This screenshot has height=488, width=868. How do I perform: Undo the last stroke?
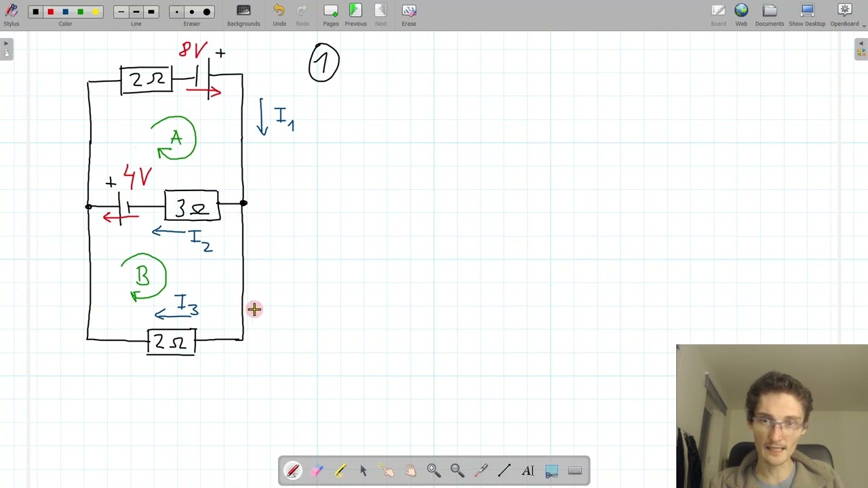pos(279,15)
